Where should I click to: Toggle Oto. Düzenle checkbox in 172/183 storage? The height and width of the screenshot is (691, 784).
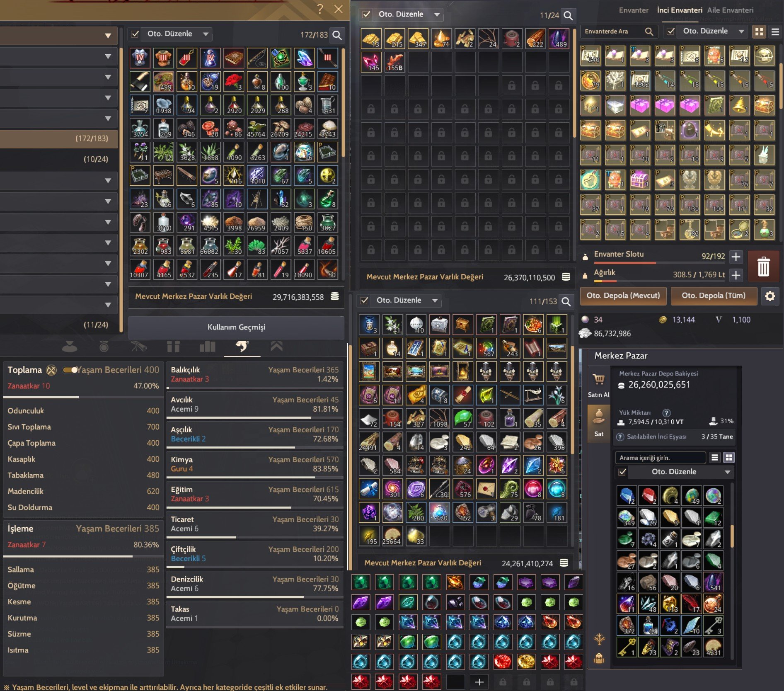point(135,34)
